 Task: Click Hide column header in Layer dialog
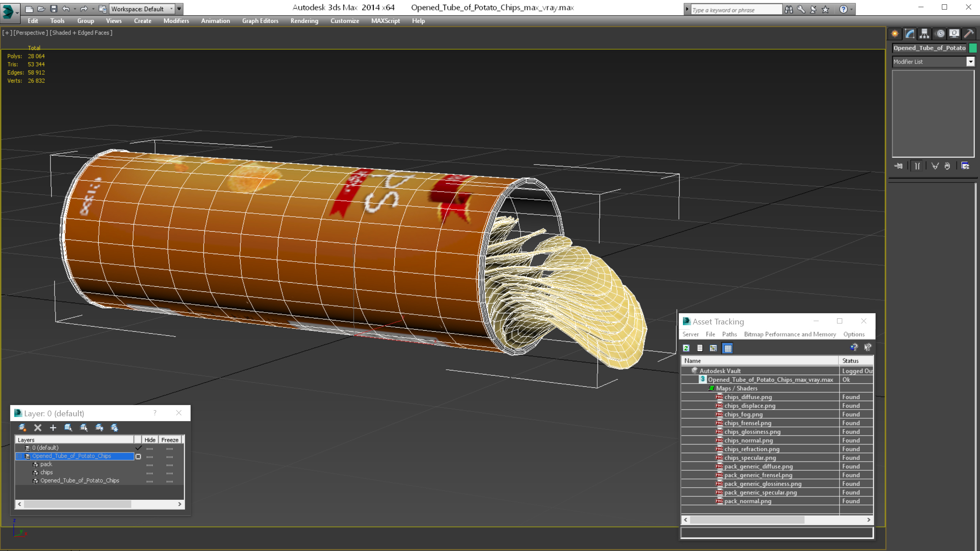(150, 439)
